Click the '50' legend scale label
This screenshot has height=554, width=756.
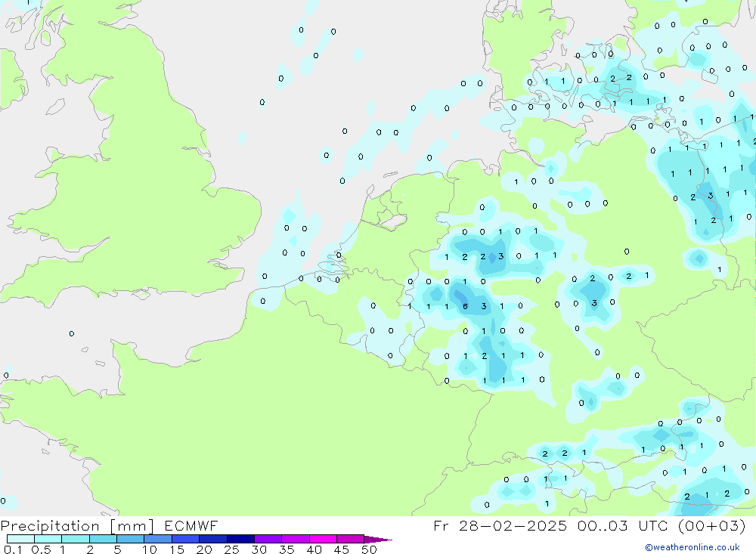click(x=369, y=549)
